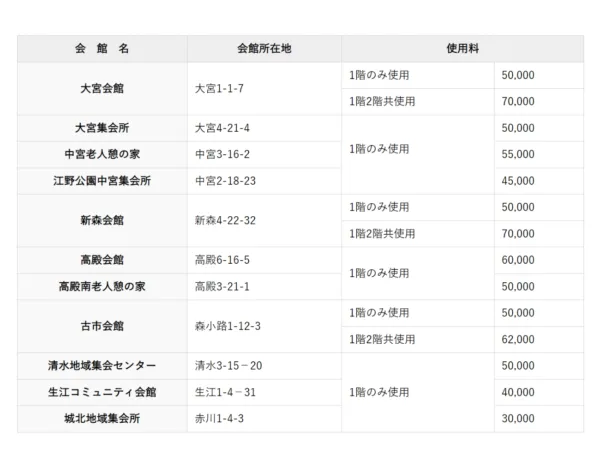Click the 使用料 column header
This screenshot has height=462, width=600.
coord(462,49)
